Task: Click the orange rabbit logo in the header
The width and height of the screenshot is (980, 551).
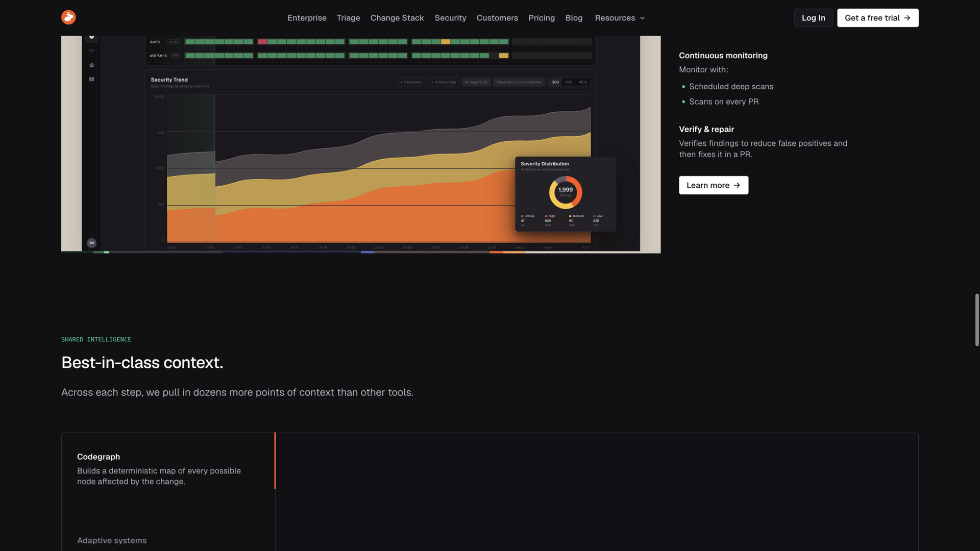Action: 68,17
